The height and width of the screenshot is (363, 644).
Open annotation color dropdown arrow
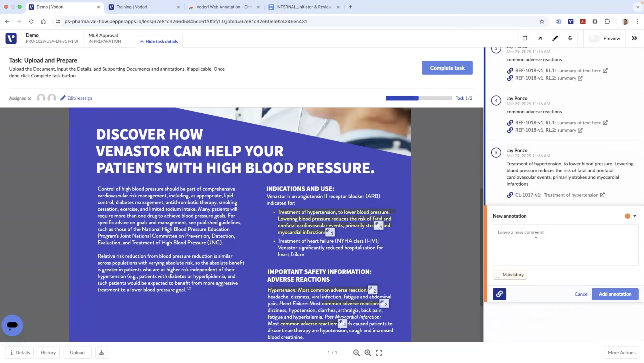pos(635,216)
